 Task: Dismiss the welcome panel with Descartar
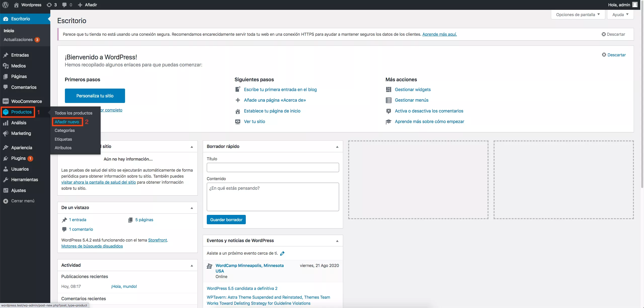click(x=614, y=55)
